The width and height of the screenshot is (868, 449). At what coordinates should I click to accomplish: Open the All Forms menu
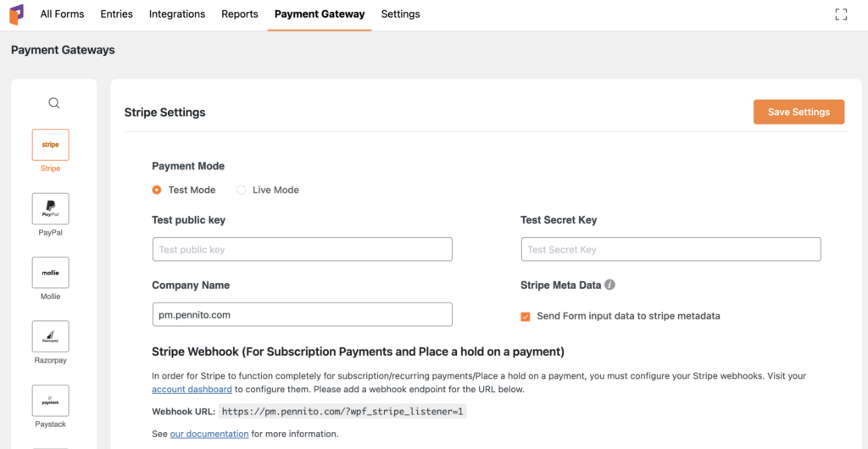point(62,14)
